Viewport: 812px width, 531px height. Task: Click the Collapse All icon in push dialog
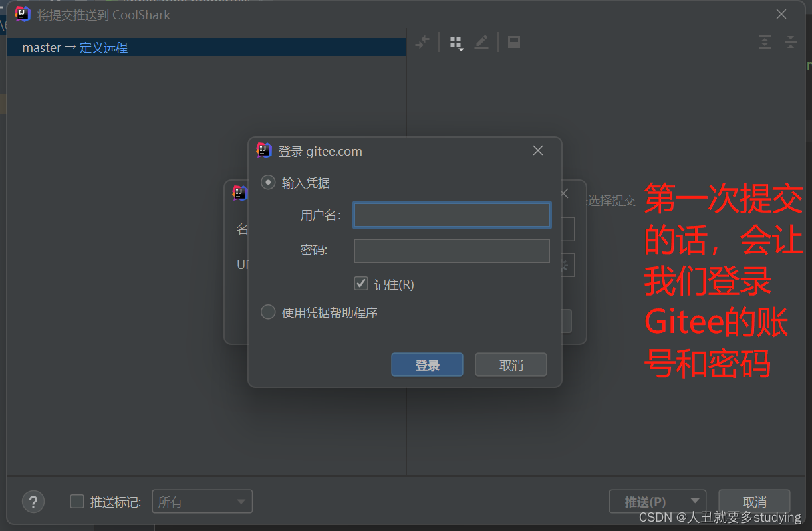[791, 42]
